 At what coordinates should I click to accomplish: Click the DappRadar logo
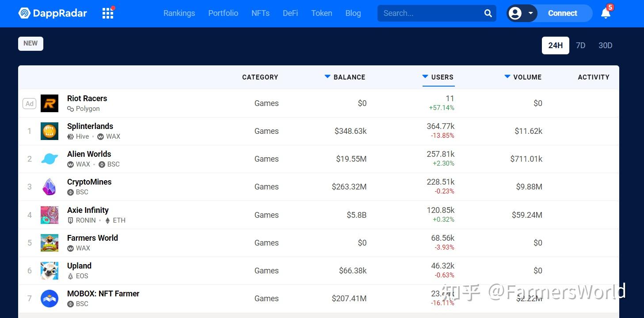tap(53, 13)
